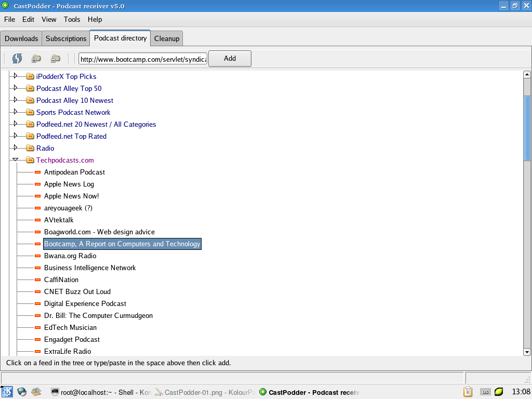Click the feed URL input field

(x=143, y=59)
